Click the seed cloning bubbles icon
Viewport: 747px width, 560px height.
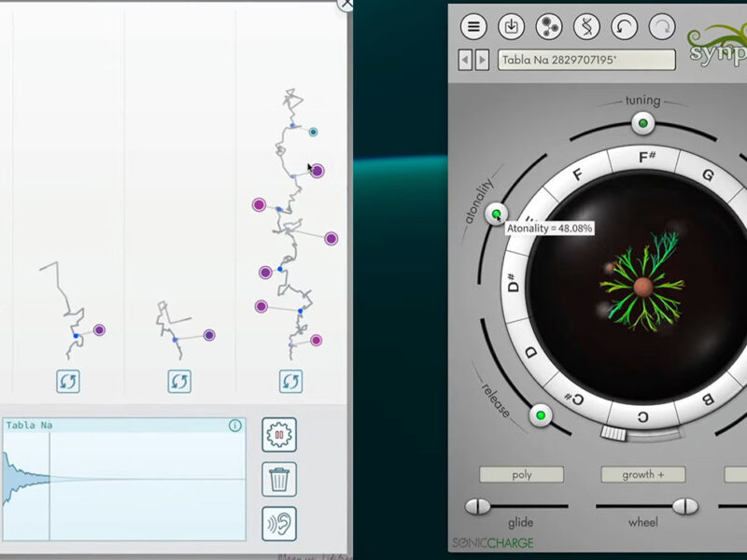[550, 26]
